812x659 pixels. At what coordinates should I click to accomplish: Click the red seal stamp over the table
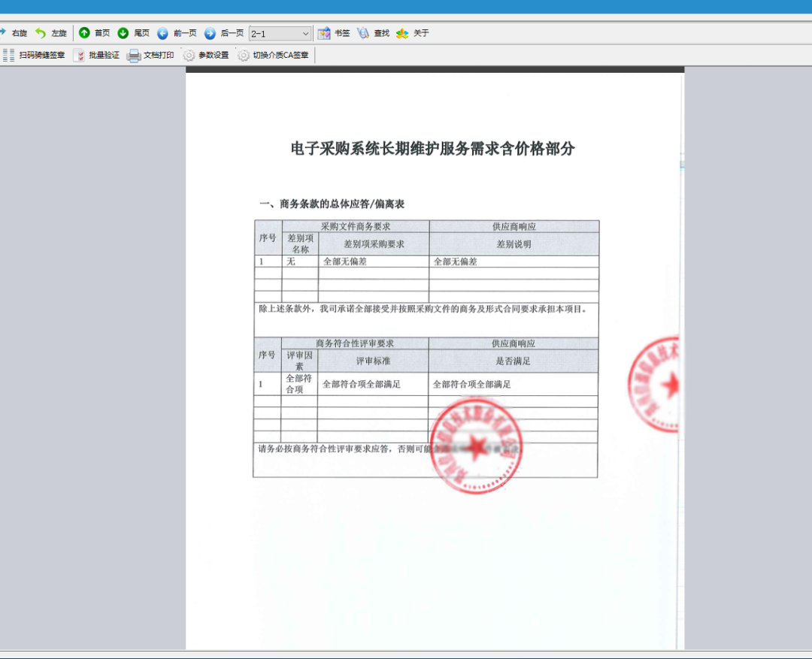coord(476,445)
